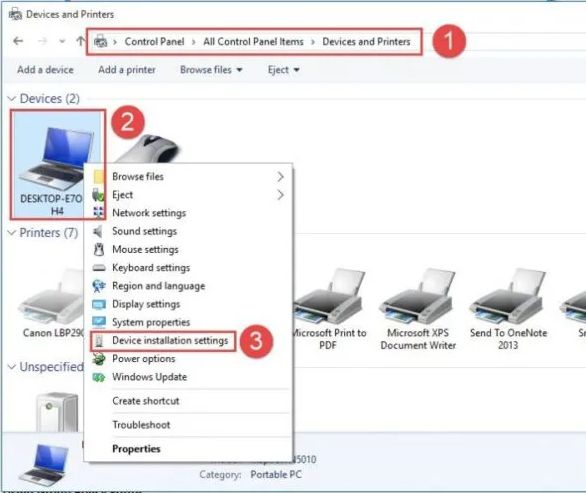Click the Power options icon
Image resolution: width=586 pixels, height=493 pixels.
99,359
